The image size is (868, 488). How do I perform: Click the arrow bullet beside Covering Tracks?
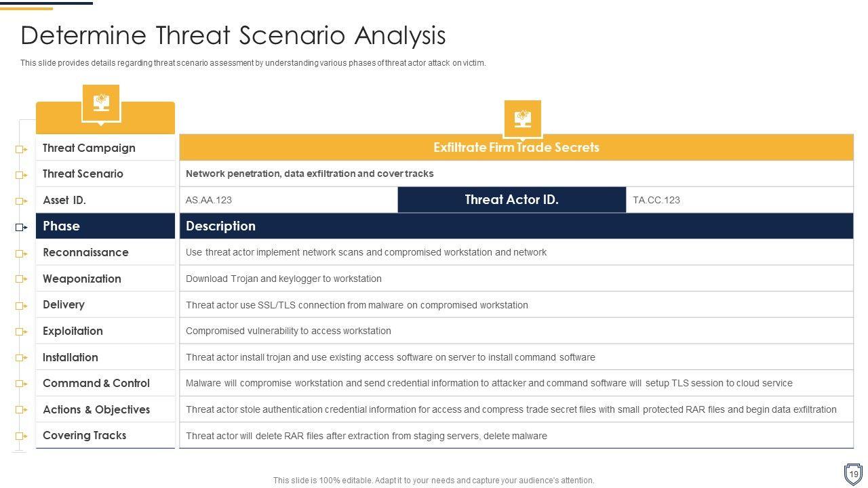tap(22, 436)
